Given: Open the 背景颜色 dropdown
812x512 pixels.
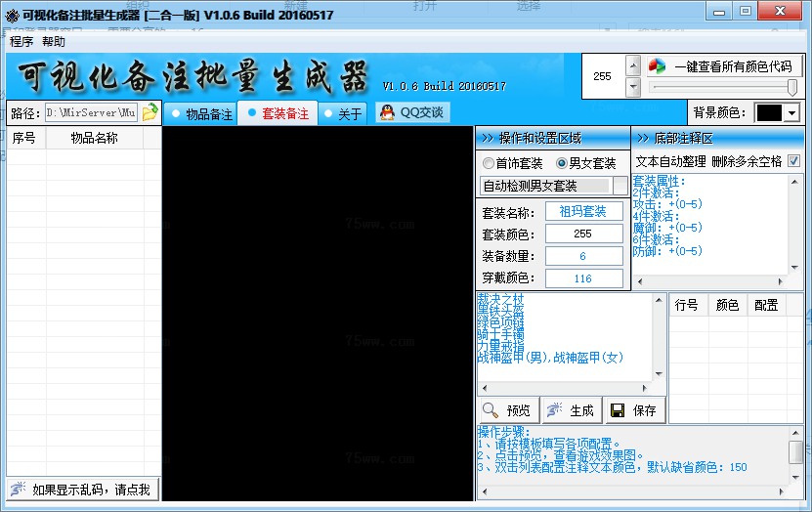Looking at the screenshot, I should pyautogui.click(x=791, y=112).
